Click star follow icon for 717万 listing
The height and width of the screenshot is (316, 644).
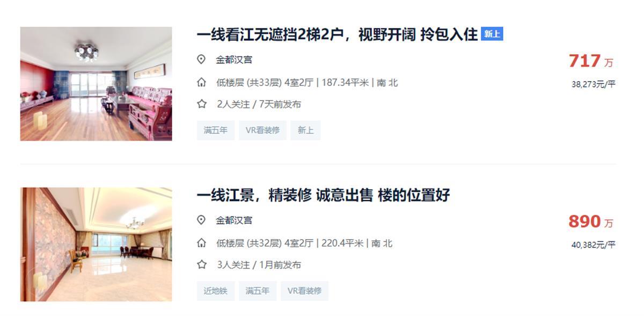(201, 104)
